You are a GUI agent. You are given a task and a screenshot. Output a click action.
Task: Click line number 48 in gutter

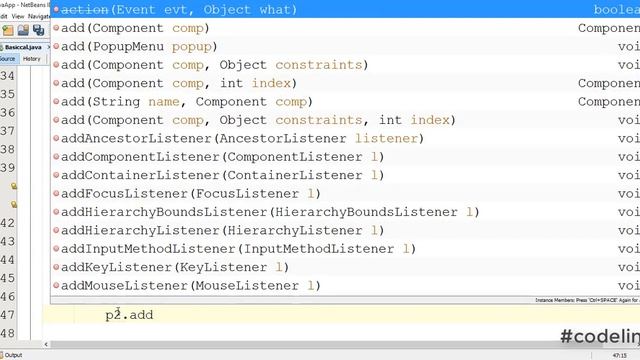click(x=7, y=333)
